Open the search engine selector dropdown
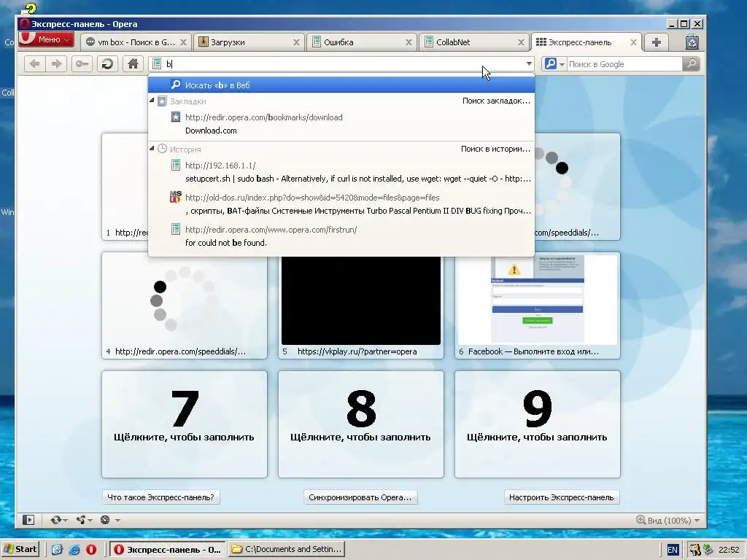This screenshot has width=747, height=560. pyautogui.click(x=554, y=64)
